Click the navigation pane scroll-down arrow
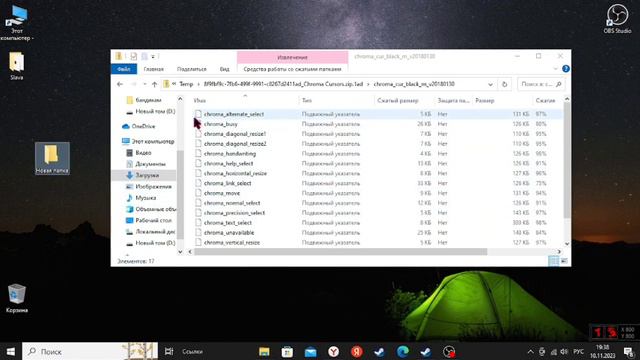Image resolution: width=640 pixels, height=360 pixels. pos(180,252)
